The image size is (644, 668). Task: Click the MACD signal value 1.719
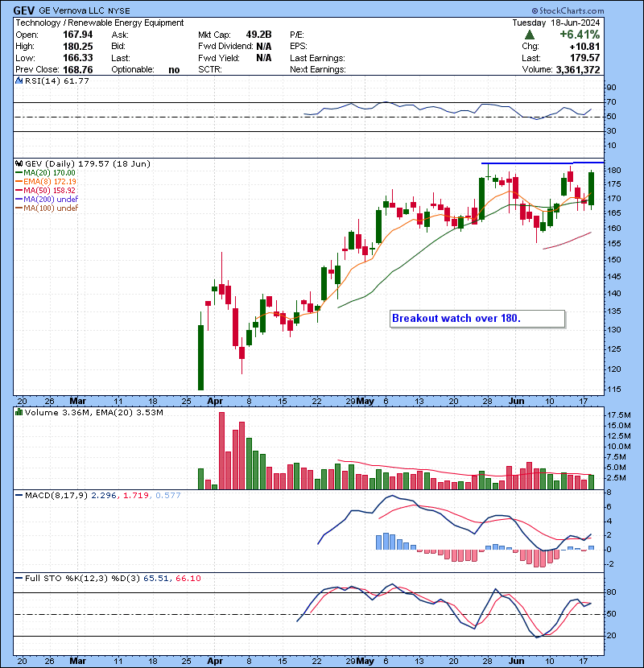[x=136, y=496]
